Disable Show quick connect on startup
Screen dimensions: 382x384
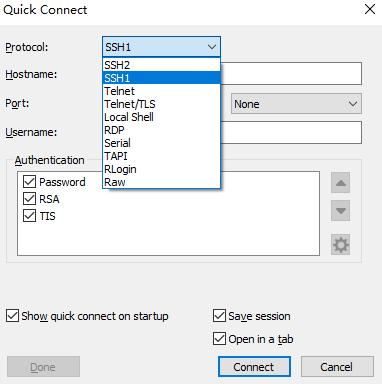(x=12, y=316)
